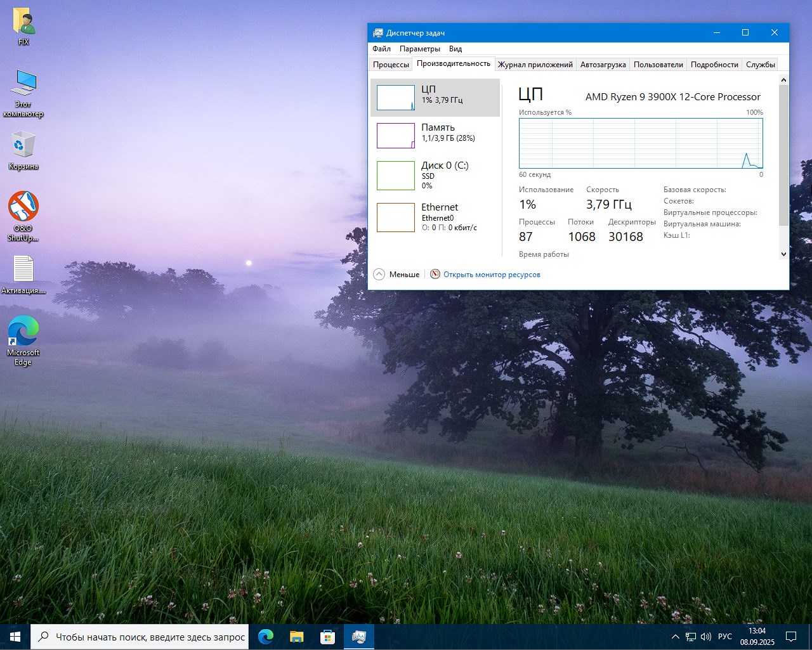Viewport: 812px width, 650px height.
Task: Collapse Task Manager with Меньше button
Action: (x=397, y=275)
